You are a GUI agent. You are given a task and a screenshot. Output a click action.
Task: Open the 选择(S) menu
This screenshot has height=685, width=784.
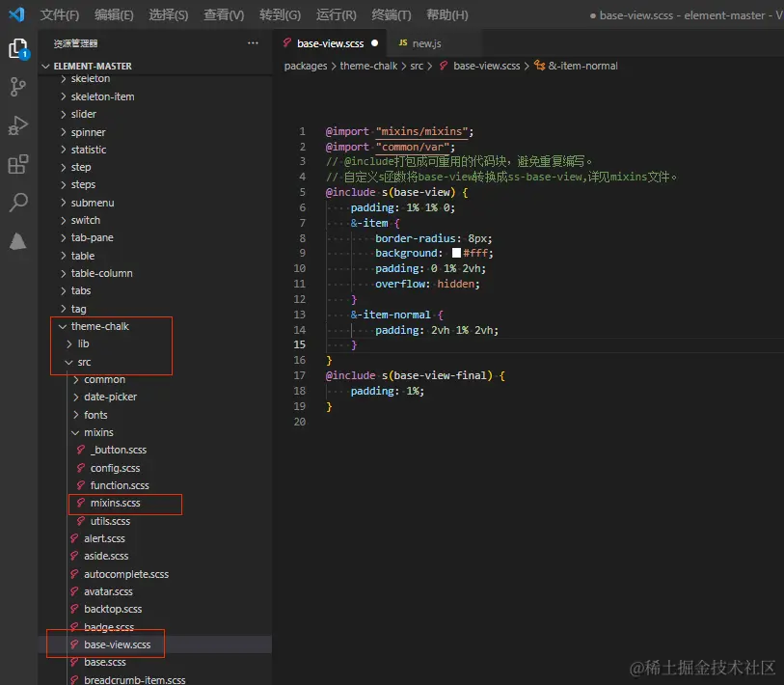tap(169, 15)
